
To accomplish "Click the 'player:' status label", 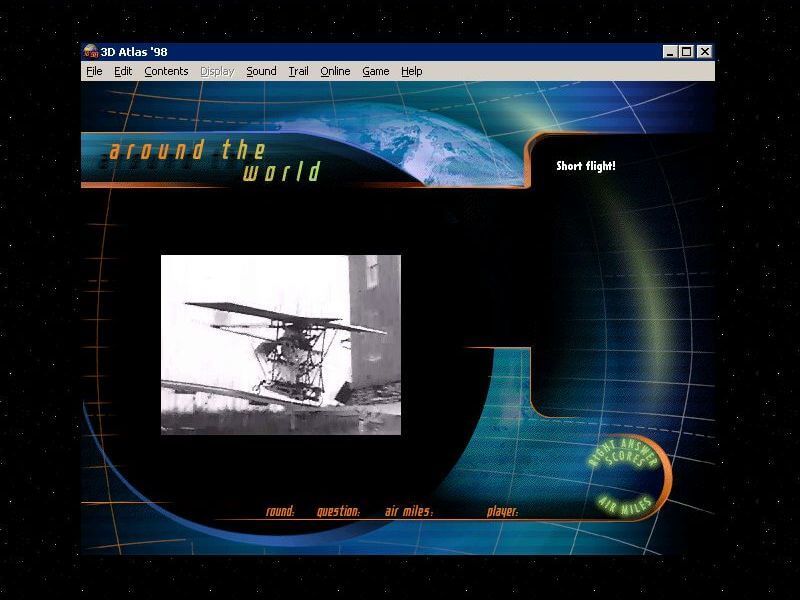I will [x=503, y=511].
